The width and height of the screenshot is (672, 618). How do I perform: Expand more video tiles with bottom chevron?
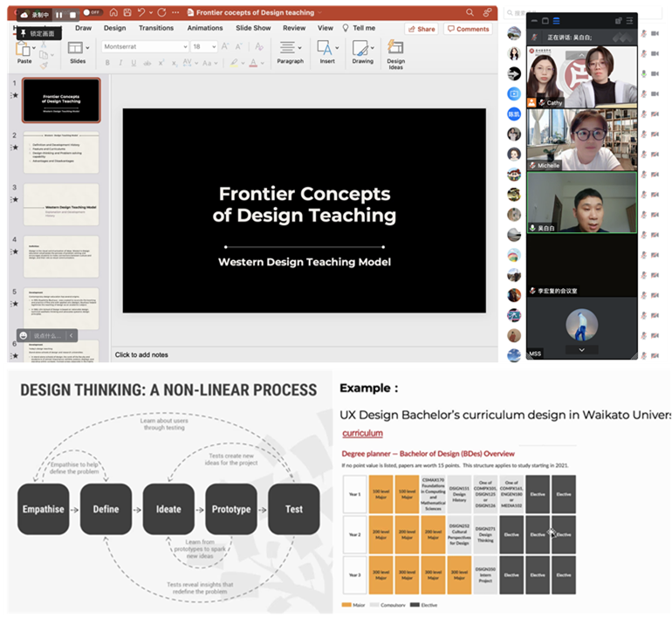581,349
